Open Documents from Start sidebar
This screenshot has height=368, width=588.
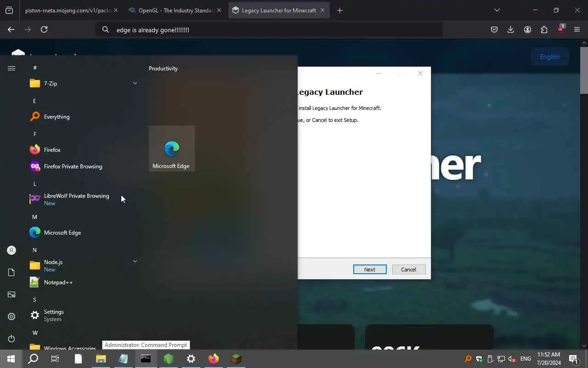[11, 272]
